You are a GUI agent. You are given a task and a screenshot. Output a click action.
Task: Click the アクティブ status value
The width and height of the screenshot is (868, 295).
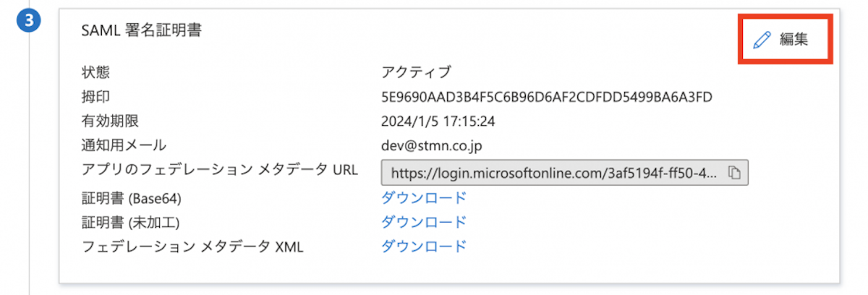click(416, 72)
